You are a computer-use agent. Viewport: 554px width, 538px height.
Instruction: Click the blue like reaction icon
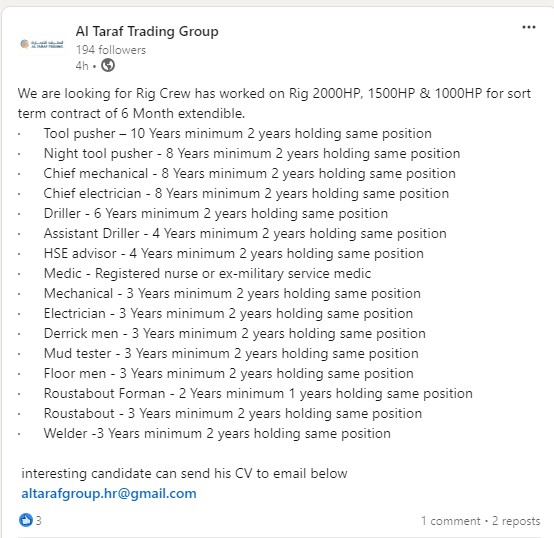[25, 520]
